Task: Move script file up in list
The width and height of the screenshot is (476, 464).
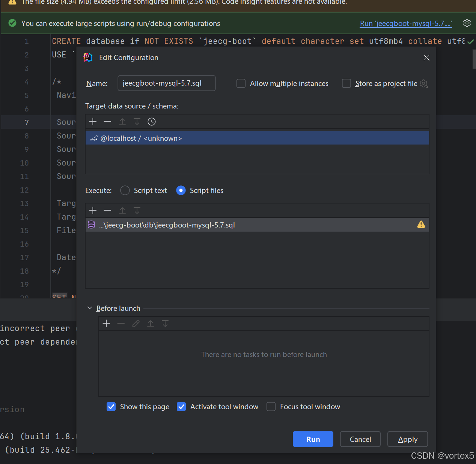Action: (122, 211)
